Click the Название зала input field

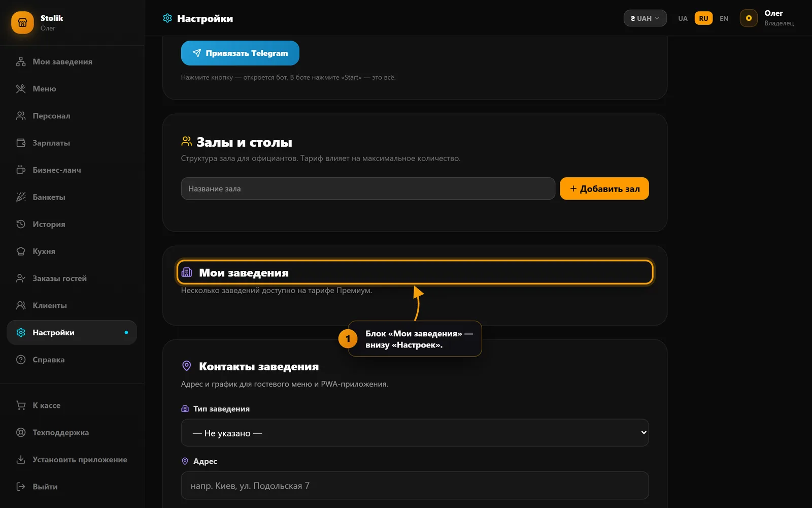pyautogui.click(x=368, y=188)
